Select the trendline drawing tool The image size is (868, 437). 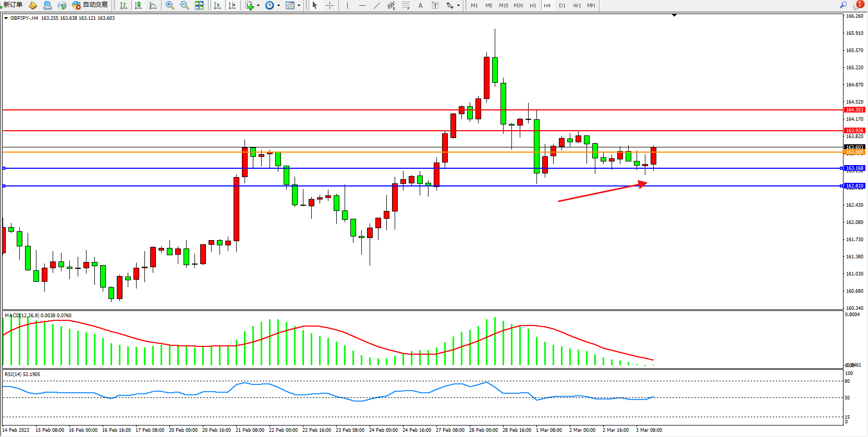376,5
